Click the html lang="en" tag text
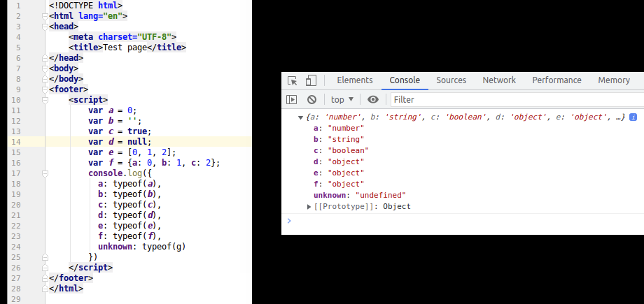 (x=88, y=16)
